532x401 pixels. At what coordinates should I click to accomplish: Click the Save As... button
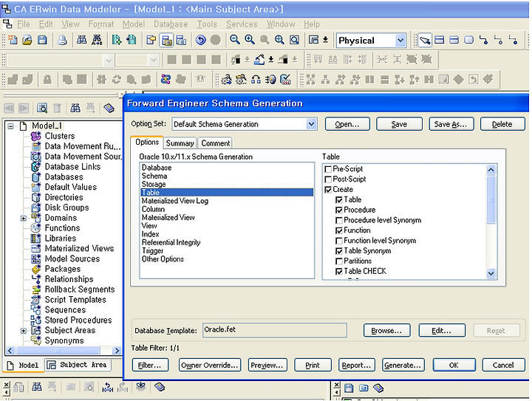[451, 124]
